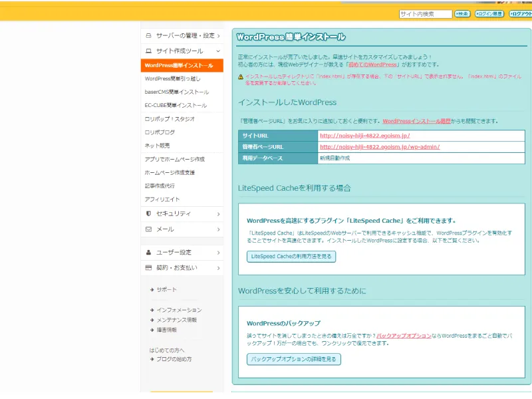Open the WordPressインストール履歴 link
Screen dimensions: 532x399
click(x=417, y=121)
